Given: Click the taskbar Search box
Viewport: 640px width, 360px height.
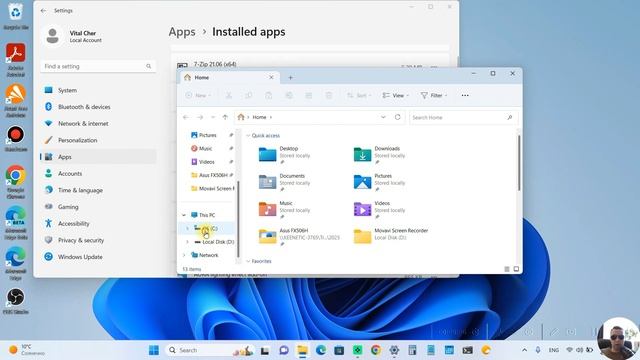Looking at the screenshot, I should (210, 350).
